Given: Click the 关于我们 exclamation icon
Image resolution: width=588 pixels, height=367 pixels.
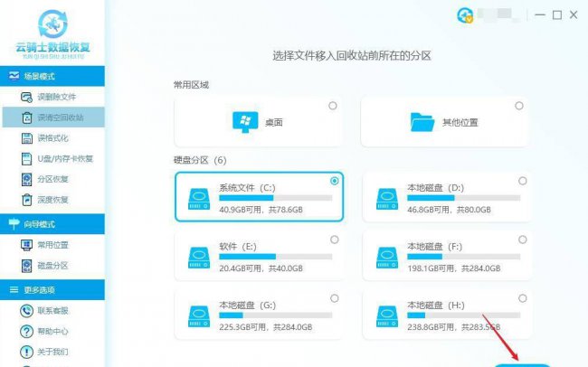Looking at the screenshot, I should coord(26,352).
